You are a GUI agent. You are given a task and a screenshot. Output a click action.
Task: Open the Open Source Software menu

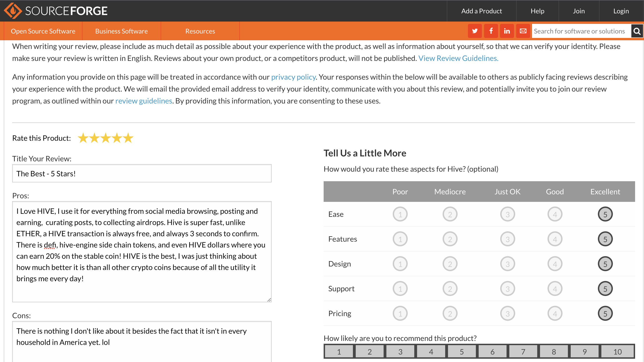43,31
